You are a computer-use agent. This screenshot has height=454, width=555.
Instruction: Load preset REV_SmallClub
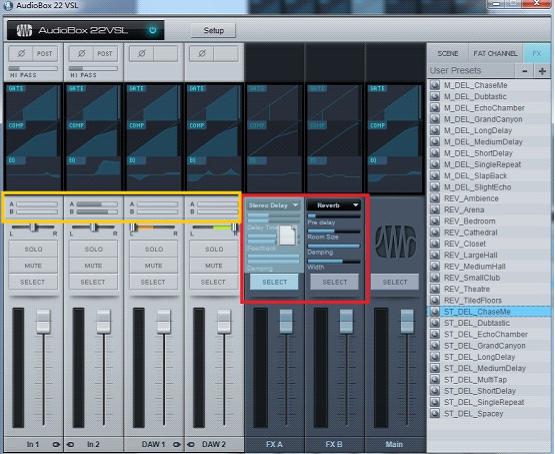click(x=490, y=278)
